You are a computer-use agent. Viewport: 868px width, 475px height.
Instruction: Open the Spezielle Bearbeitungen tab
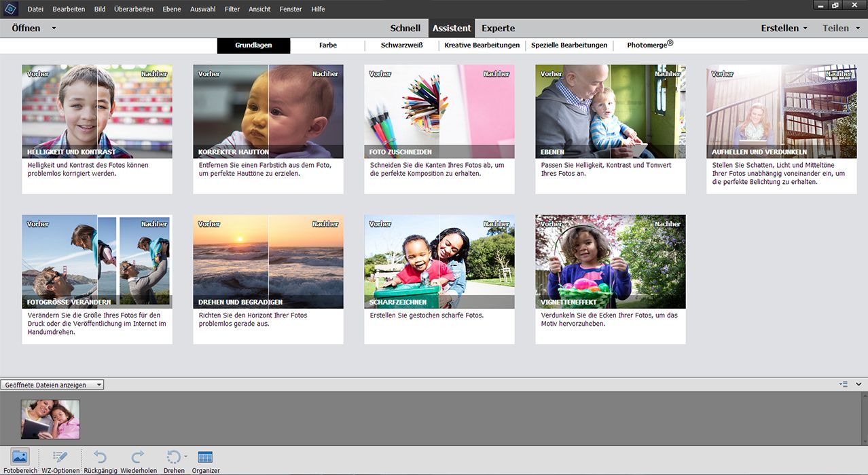(x=569, y=45)
